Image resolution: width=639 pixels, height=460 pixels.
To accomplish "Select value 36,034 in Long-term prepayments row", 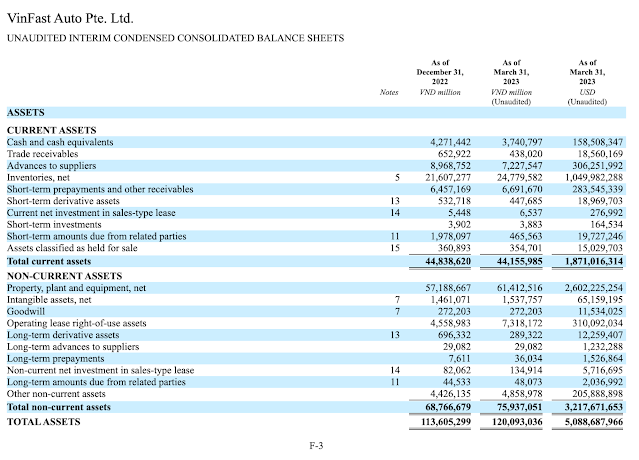I will 529,359.
